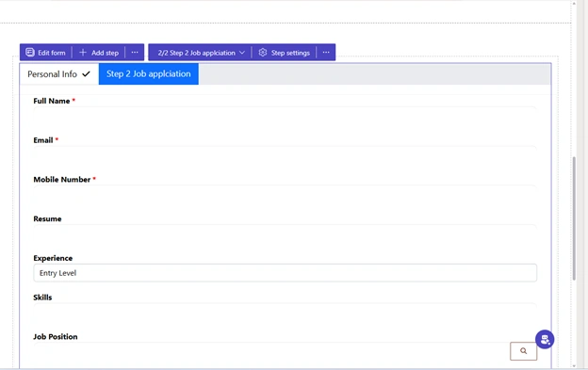Click the Edit form button
The image size is (588, 370).
click(45, 53)
